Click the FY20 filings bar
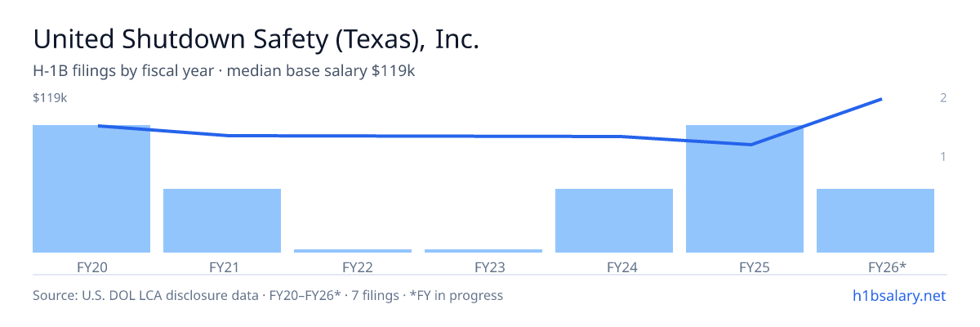This screenshot has width=980, height=327. (91, 189)
